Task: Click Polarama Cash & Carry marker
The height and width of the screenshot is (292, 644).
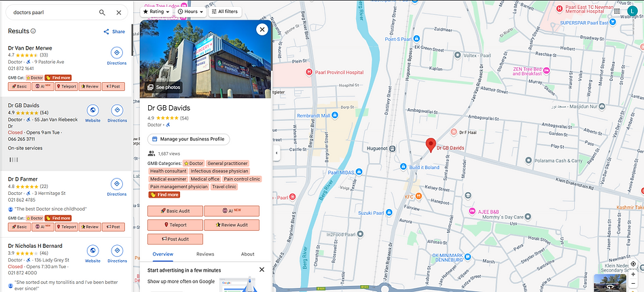Action: point(529,160)
